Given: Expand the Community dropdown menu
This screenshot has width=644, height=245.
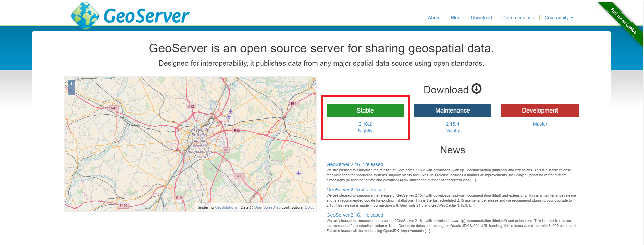Looking at the screenshot, I should 559,18.
